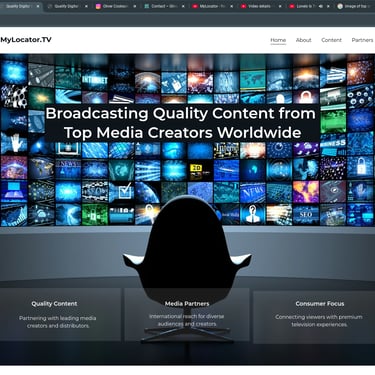Close the Instagram browser tab

135,6
